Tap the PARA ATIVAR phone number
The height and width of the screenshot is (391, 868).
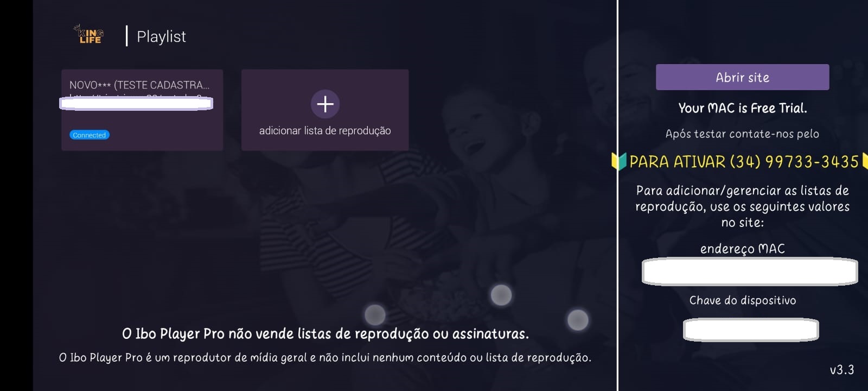coord(794,161)
